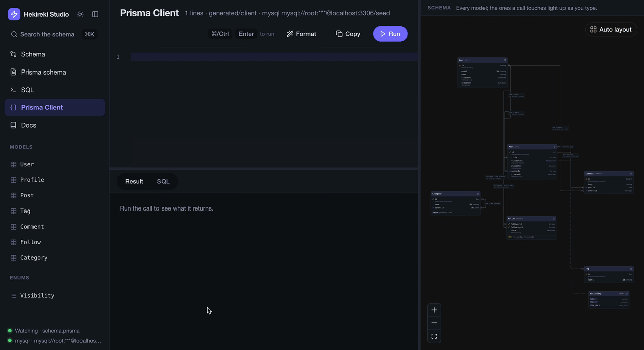The image size is (644, 350).
Task: Click the ⌘K shortcut badge
Action: point(89,34)
